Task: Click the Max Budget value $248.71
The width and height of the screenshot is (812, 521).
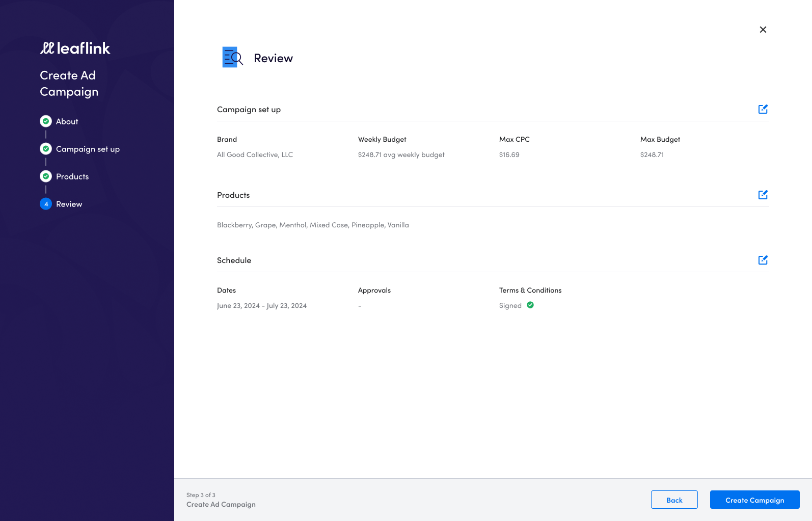Action: [652, 154]
